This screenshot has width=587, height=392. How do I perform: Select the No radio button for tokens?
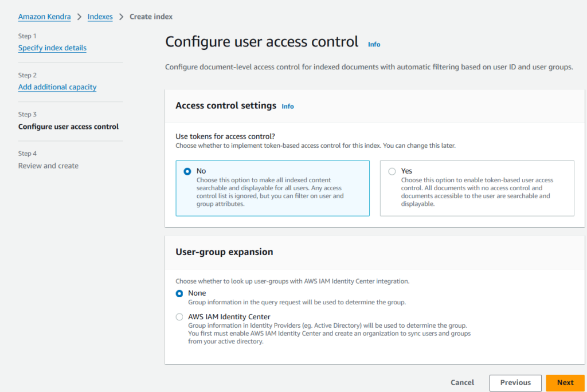[x=187, y=171]
